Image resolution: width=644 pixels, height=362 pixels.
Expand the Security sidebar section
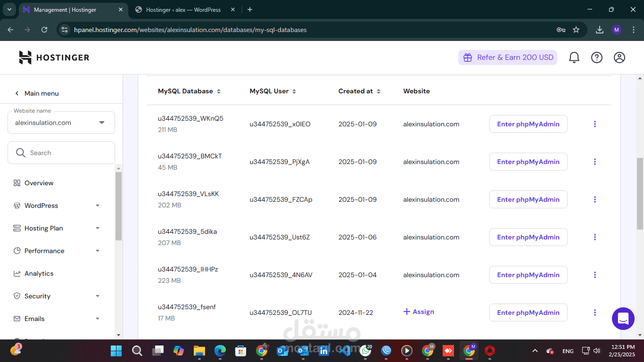[98, 296]
